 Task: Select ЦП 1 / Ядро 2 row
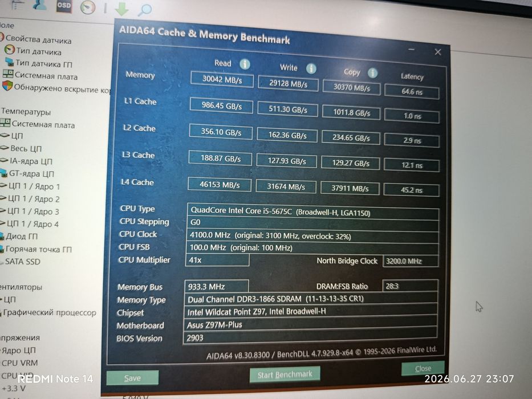(34, 199)
